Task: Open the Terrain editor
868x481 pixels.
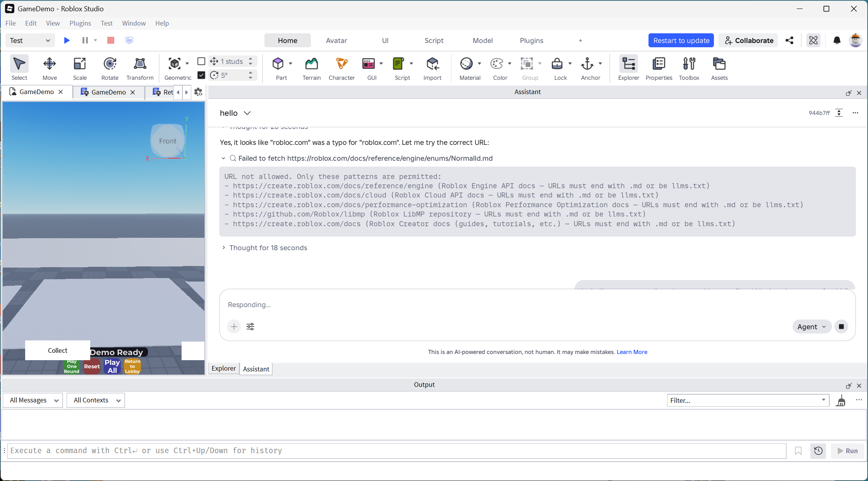Action: tap(312, 68)
